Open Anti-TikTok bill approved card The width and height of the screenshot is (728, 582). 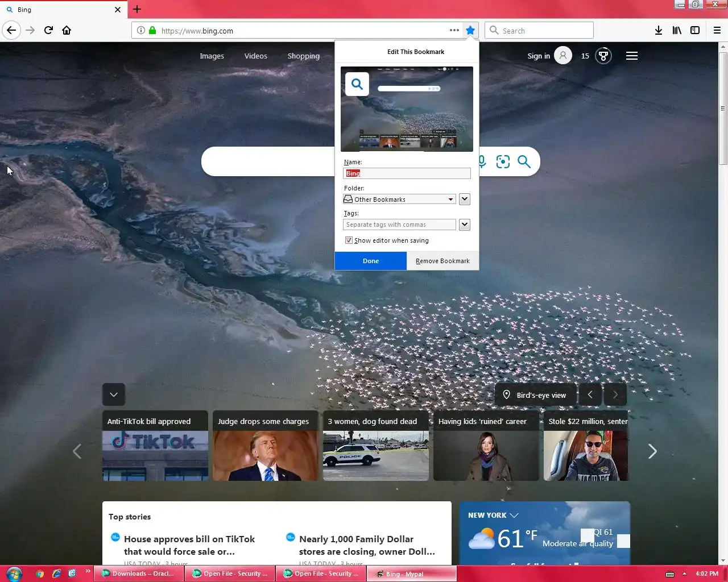pyautogui.click(x=155, y=446)
